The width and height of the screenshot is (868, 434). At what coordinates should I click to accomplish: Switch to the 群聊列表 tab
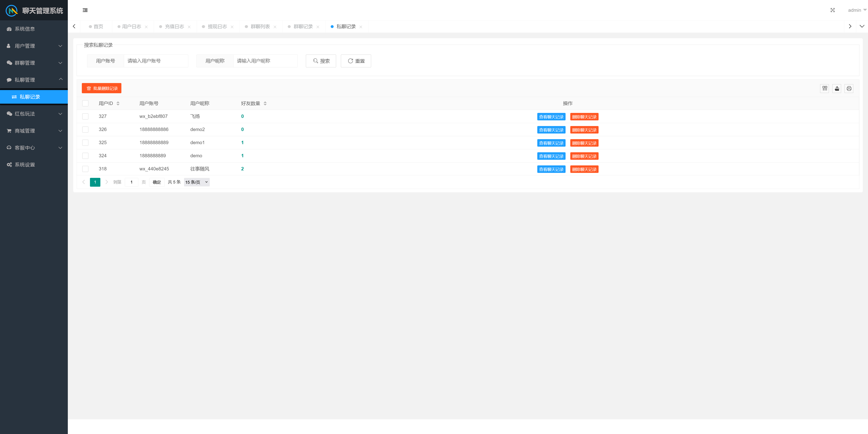[260, 27]
